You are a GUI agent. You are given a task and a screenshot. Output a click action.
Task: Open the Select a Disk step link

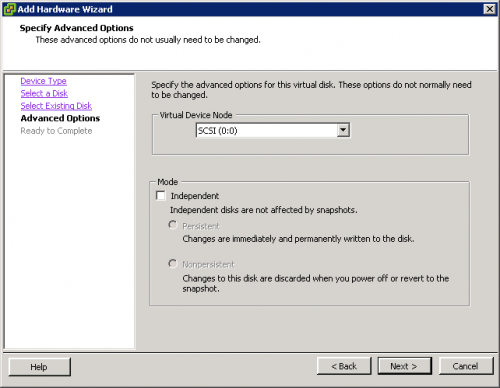pyautogui.click(x=44, y=93)
